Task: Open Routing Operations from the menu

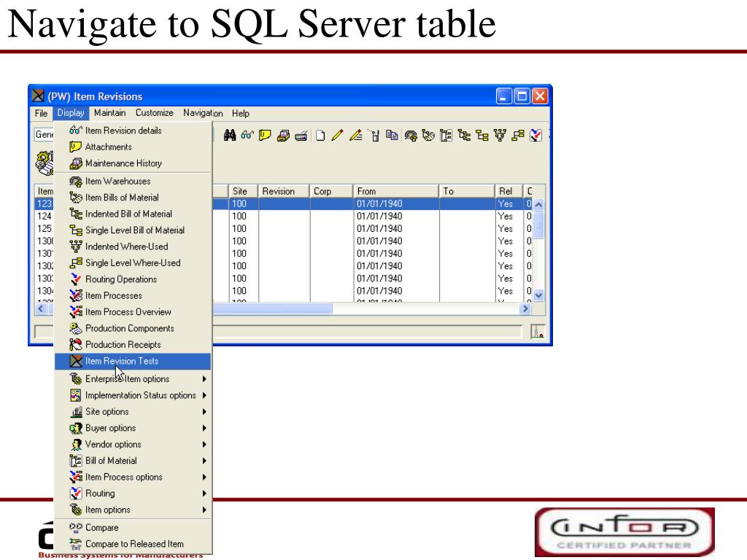Action: (133, 279)
